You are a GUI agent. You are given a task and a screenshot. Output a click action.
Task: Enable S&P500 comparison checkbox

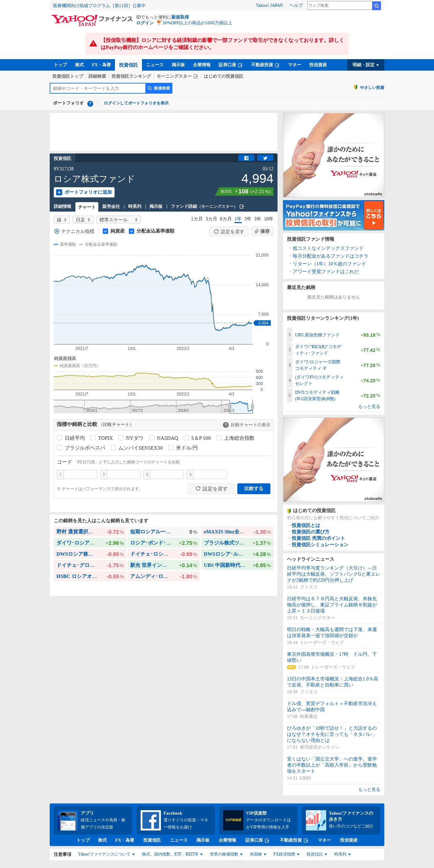186,438
